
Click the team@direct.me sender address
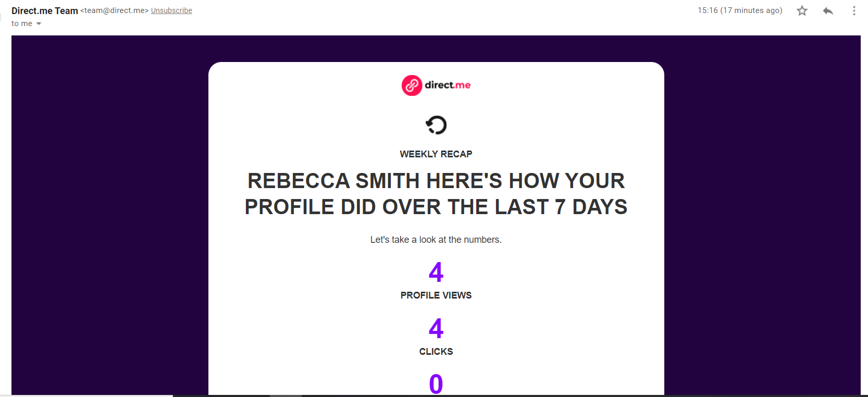pos(115,10)
